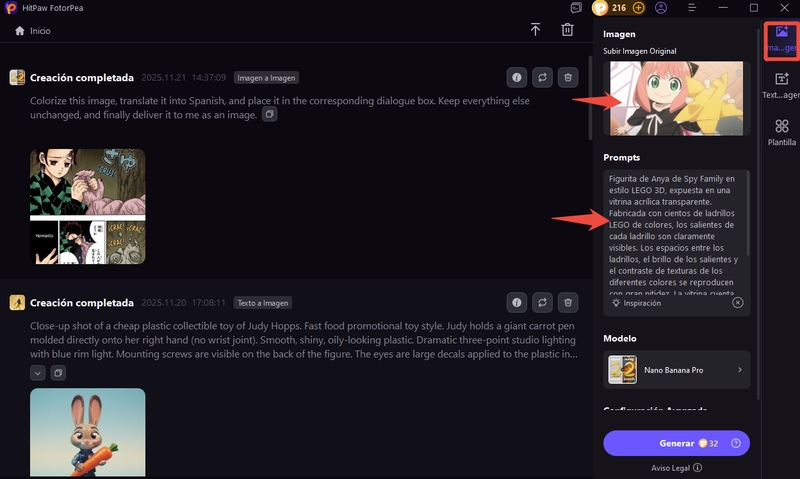Regenerate the first completed creation
The image size is (800, 479).
[x=542, y=77]
